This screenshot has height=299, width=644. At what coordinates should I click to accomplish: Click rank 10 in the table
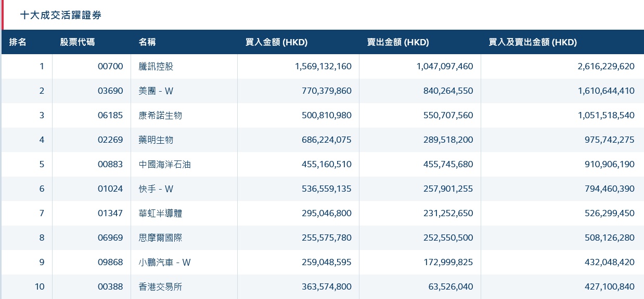(x=40, y=286)
